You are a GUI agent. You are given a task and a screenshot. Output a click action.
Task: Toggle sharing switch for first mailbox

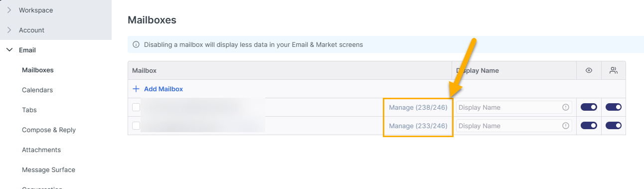pyautogui.click(x=614, y=107)
